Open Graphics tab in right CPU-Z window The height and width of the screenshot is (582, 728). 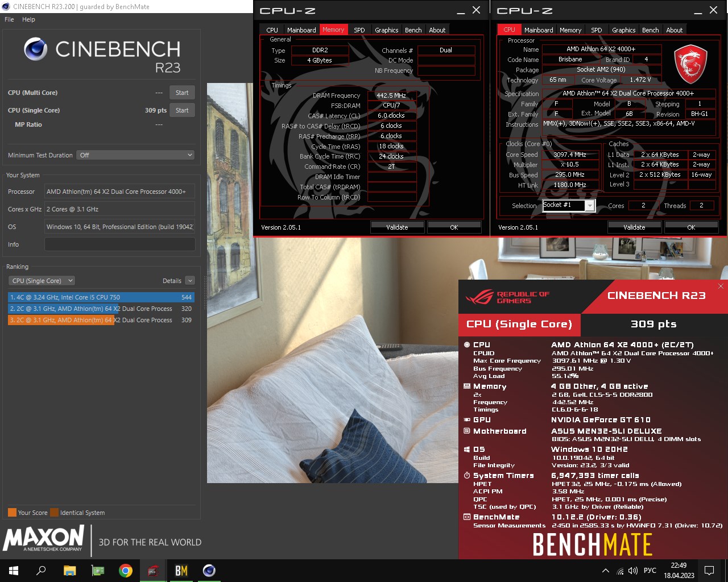point(624,30)
